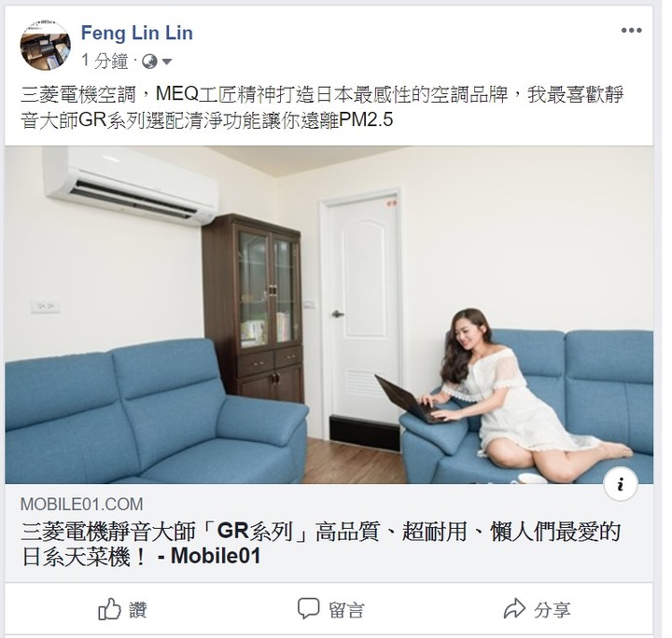Click the post caption about 三菱電機空調
The height and width of the screenshot is (638, 672).
tap(322, 107)
